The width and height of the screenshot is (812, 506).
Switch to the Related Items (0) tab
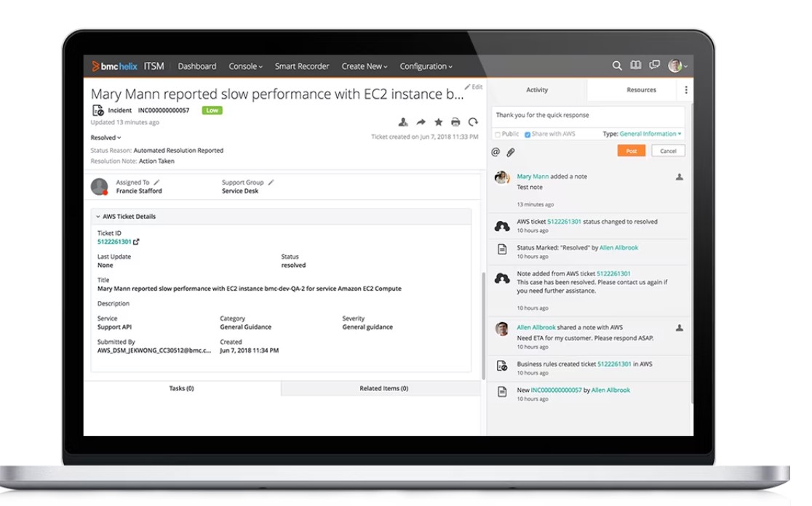click(383, 388)
